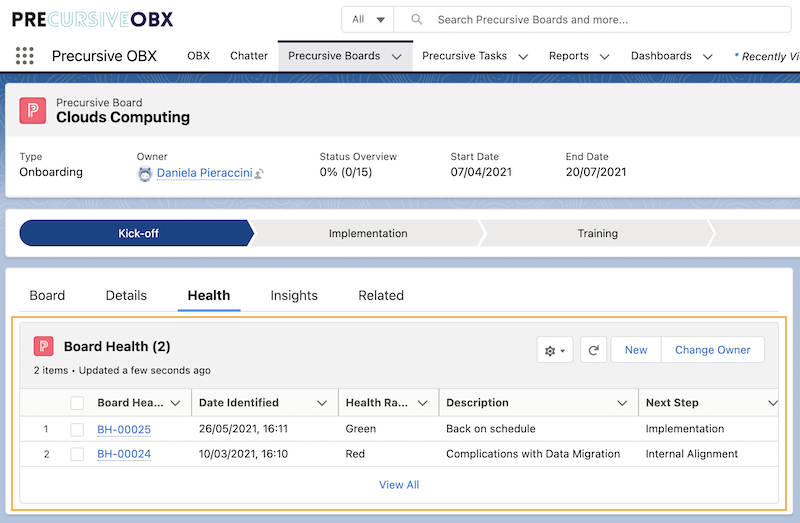Expand the Precursive Boards nav chevron

[397, 57]
